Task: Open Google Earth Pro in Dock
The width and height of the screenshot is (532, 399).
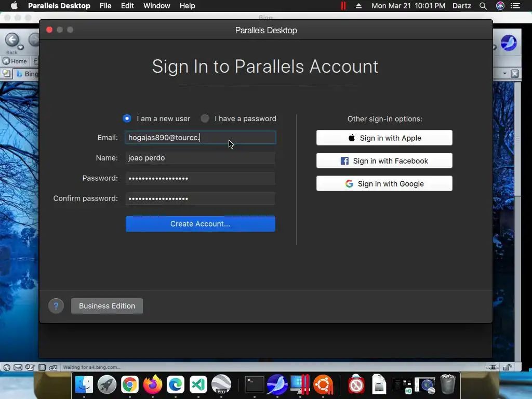Action: coord(221,384)
